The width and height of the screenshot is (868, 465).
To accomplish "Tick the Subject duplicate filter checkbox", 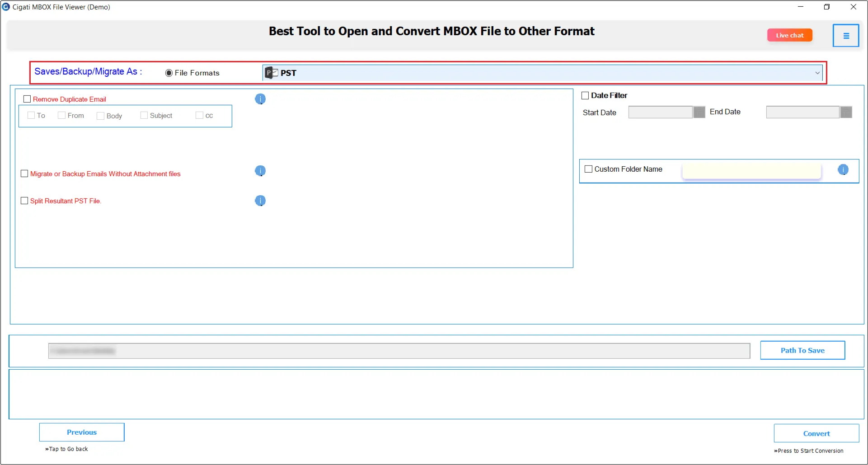I will point(144,115).
